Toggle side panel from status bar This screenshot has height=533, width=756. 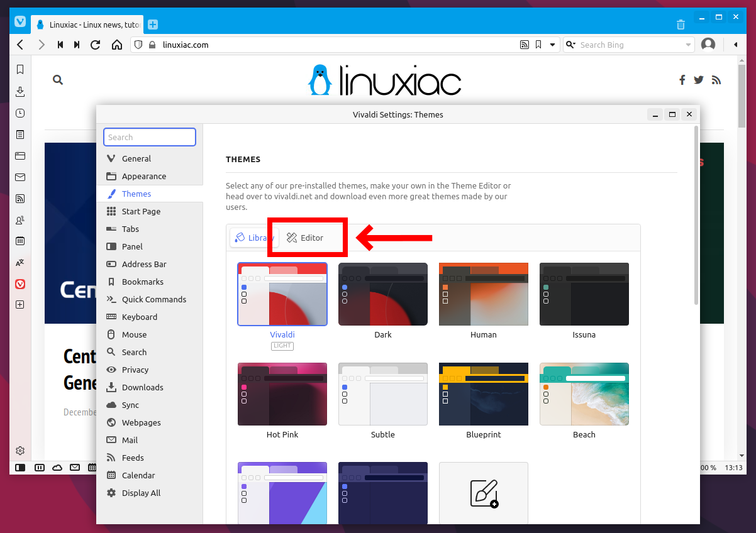click(x=20, y=468)
